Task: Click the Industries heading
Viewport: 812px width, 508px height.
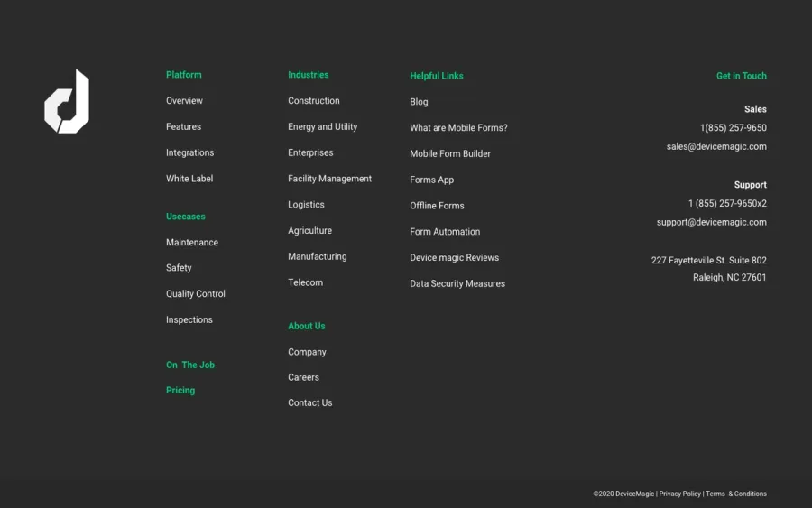Action: pyautogui.click(x=309, y=75)
